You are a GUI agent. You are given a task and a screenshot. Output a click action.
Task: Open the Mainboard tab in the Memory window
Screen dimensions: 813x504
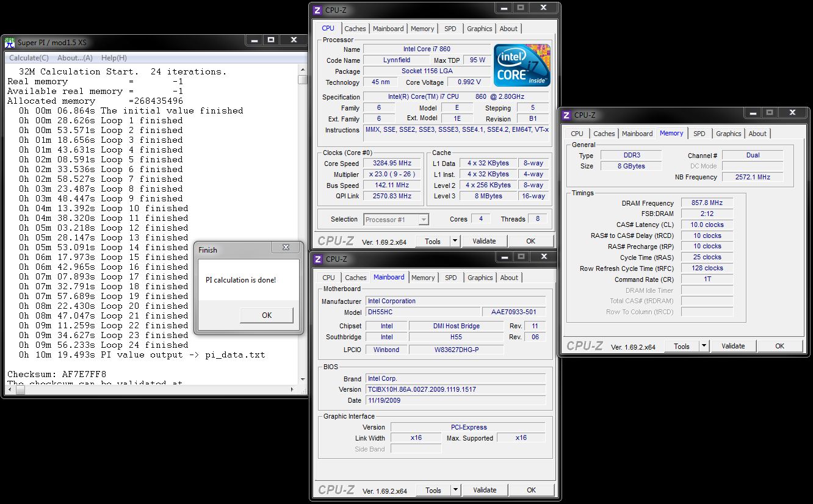point(637,134)
